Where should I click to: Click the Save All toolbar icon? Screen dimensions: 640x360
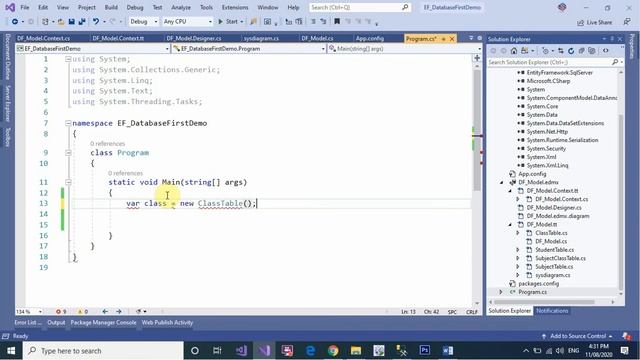point(82,22)
